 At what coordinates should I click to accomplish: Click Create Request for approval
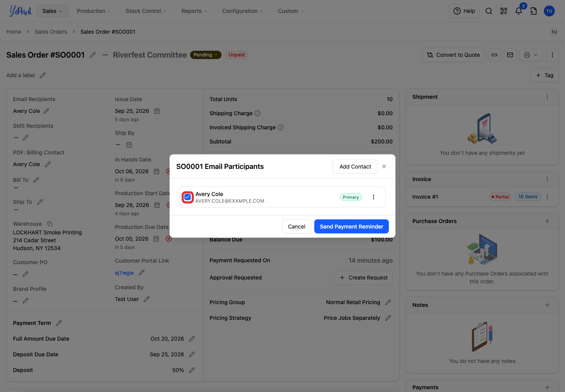point(363,278)
